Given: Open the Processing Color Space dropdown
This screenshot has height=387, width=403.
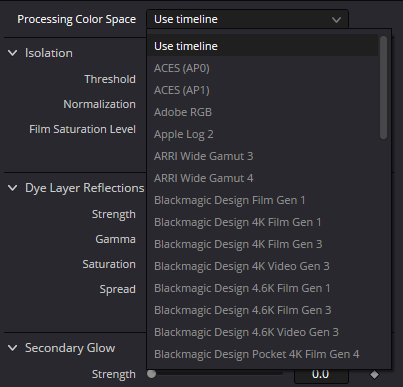Looking at the screenshot, I should point(247,19).
